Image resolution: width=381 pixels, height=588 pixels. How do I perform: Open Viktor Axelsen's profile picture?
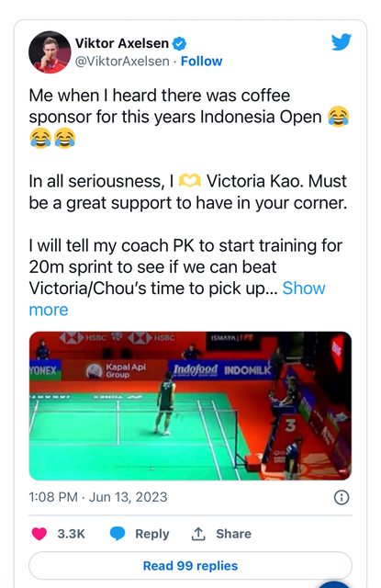click(x=50, y=52)
